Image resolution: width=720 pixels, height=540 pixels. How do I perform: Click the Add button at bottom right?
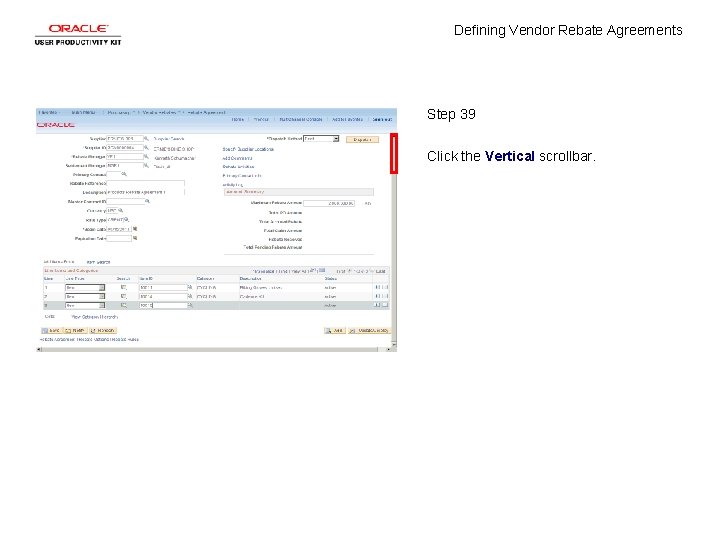334,331
